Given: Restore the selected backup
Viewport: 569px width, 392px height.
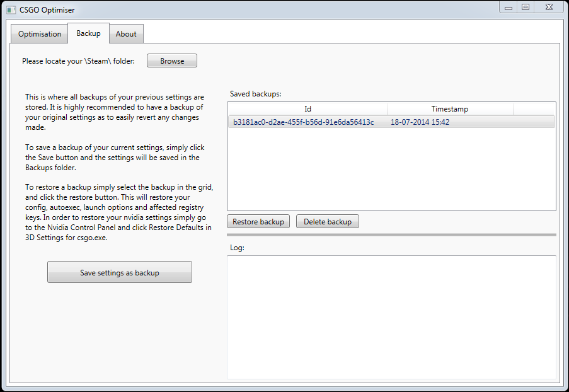Looking at the screenshot, I should tap(258, 221).
